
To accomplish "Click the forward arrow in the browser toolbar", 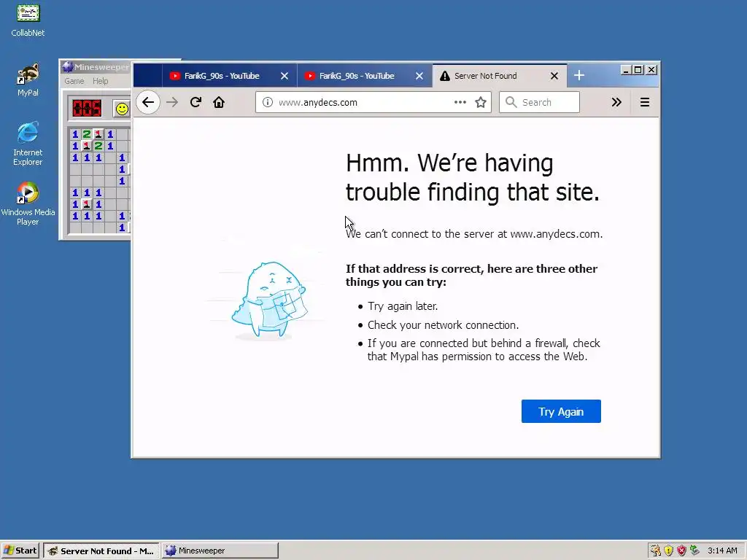I will pos(172,102).
